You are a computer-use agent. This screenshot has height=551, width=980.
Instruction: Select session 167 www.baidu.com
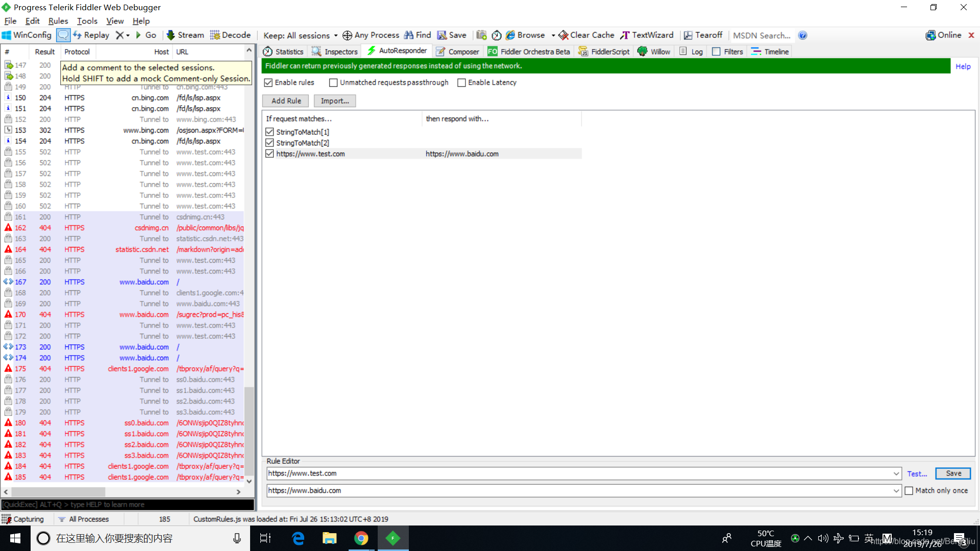[124, 282]
